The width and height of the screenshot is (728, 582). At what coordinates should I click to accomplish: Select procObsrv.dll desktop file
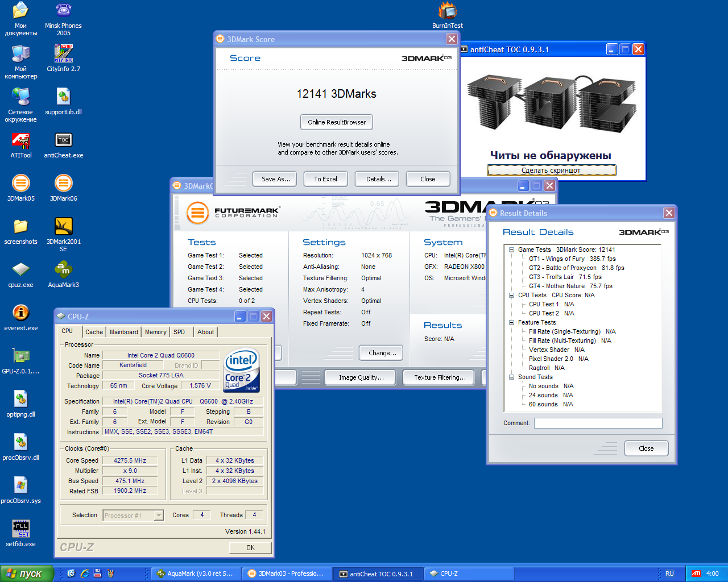pos(21,447)
